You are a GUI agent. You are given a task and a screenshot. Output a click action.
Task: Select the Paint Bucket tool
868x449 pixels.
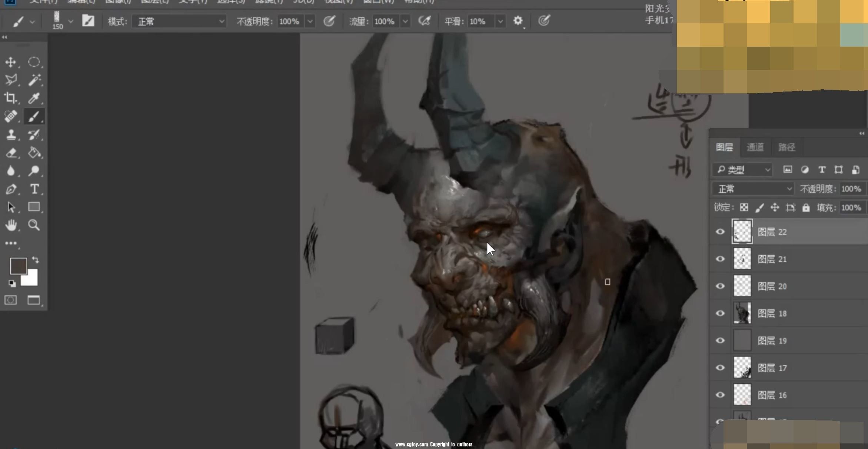click(34, 153)
